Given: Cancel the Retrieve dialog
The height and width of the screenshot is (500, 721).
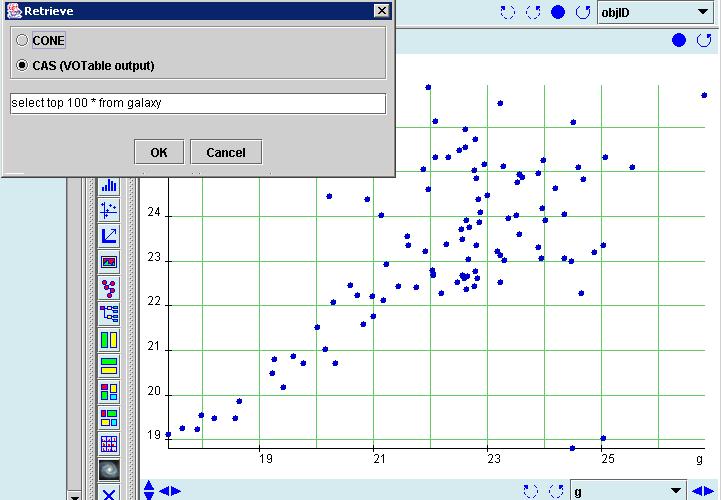Looking at the screenshot, I should [x=226, y=152].
